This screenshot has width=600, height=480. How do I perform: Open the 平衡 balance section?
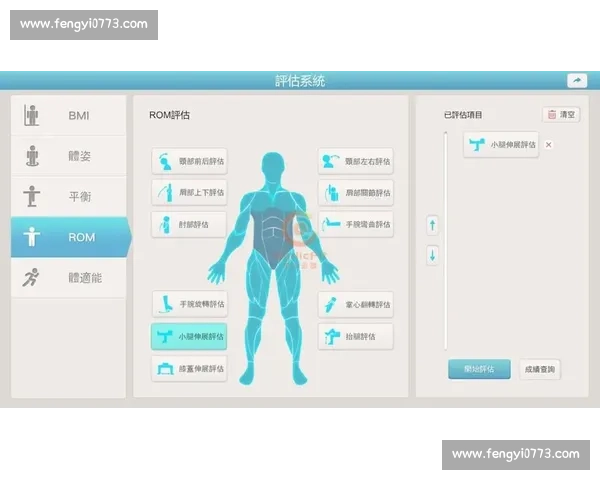click(68, 196)
